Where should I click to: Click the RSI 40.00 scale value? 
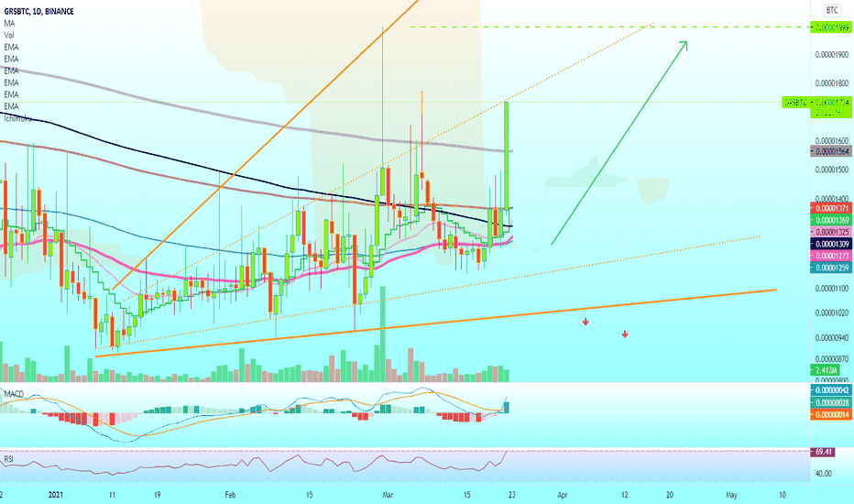point(823,474)
